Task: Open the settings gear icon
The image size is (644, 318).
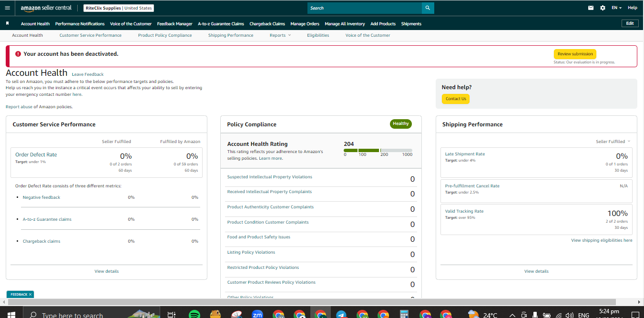Action: pos(603,8)
